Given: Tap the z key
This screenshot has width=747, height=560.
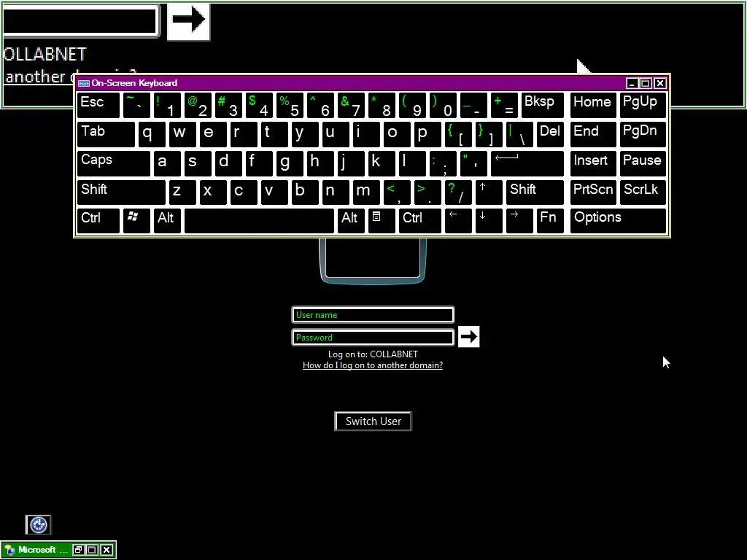Looking at the screenshot, I should pos(182,192).
